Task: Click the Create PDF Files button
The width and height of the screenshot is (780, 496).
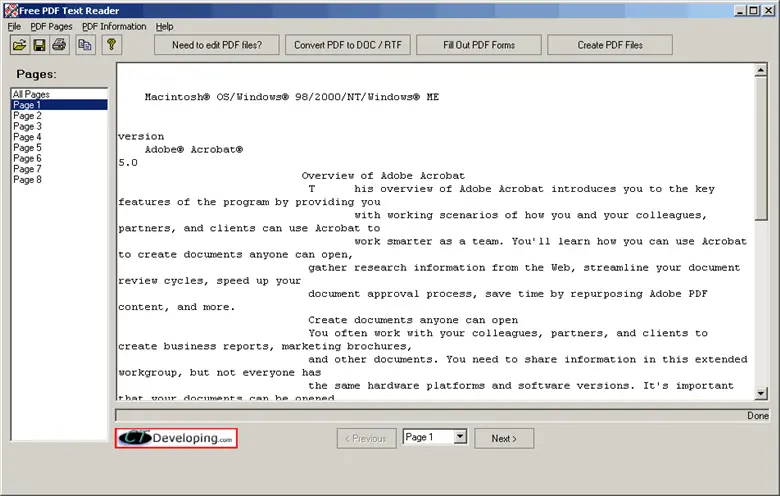Action: [x=610, y=45]
